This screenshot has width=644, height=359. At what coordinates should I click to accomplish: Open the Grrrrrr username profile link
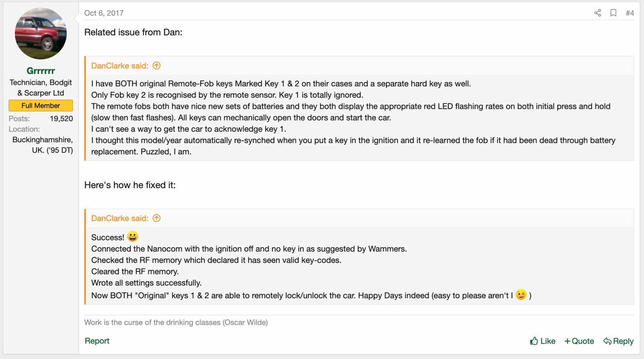(41, 71)
